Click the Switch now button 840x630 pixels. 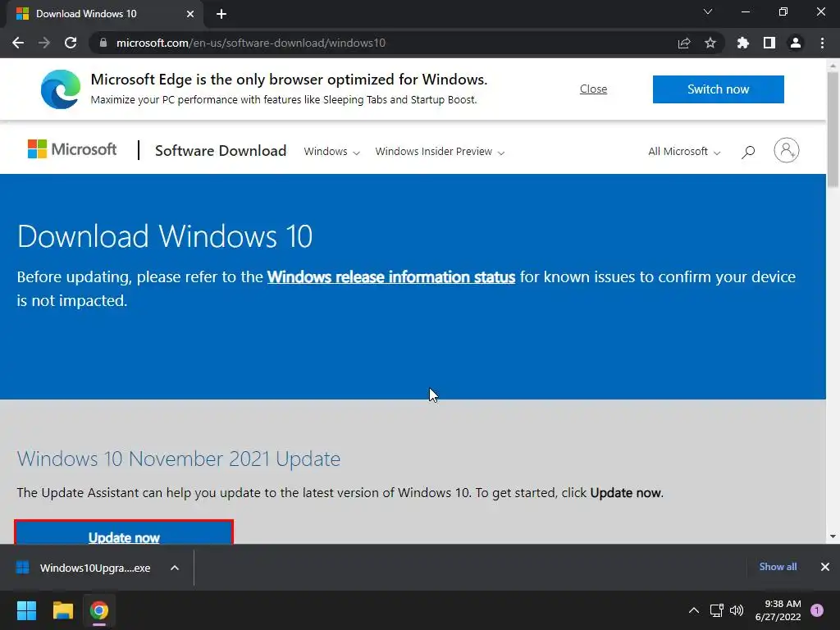[719, 89]
